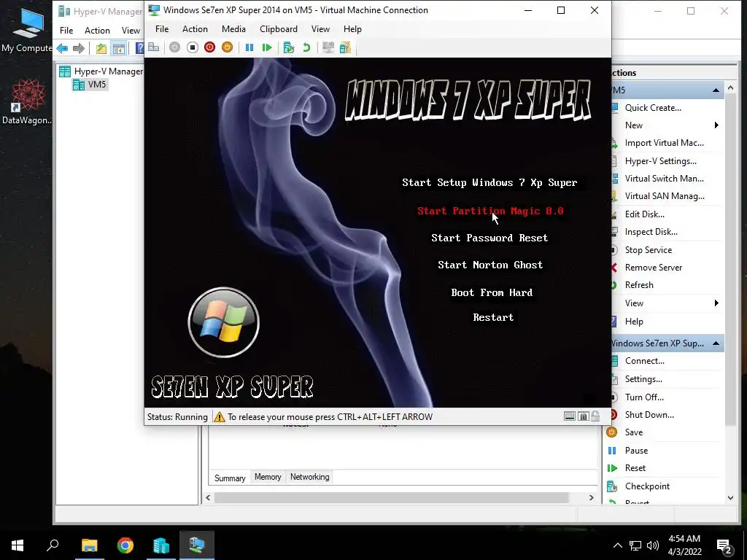The width and height of the screenshot is (747, 560).
Task: Go back in Hyper-V Manager toolbar
Action: point(62,48)
